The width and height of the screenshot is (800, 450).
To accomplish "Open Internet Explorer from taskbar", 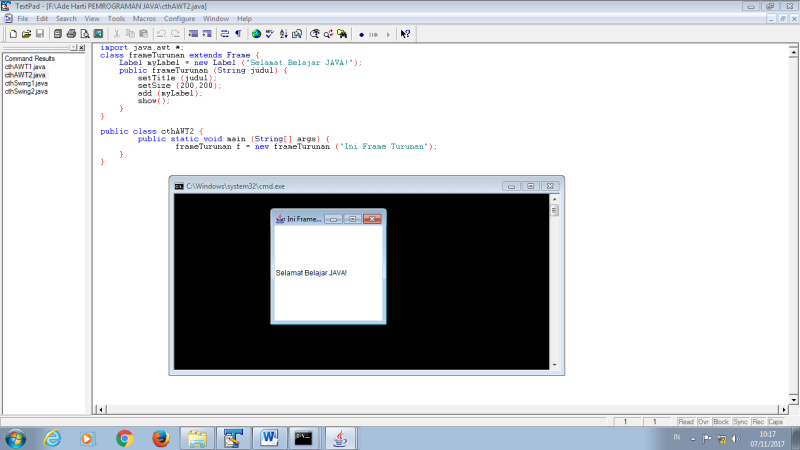I will (x=52, y=438).
